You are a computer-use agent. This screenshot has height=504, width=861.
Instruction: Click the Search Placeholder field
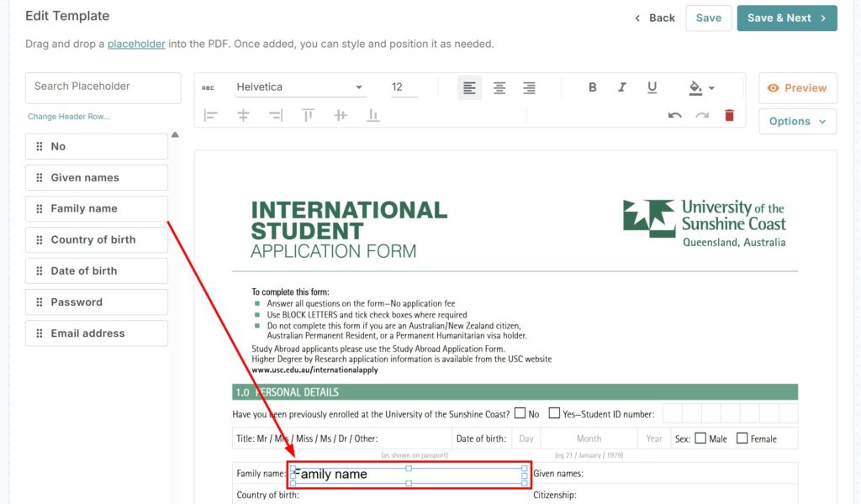(103, 87)
